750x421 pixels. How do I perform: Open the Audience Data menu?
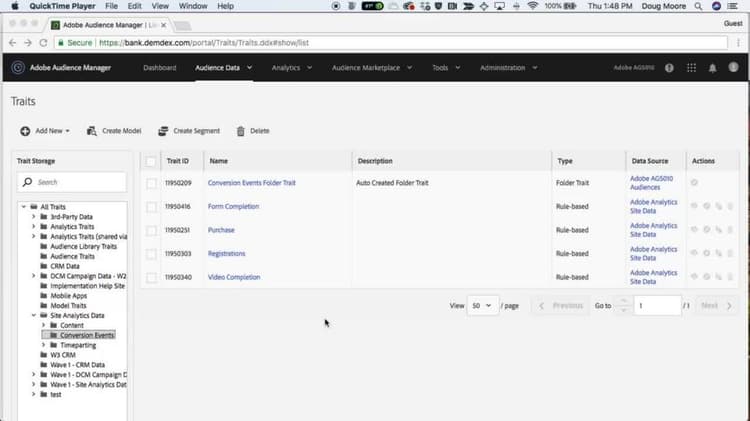point(223,68)
